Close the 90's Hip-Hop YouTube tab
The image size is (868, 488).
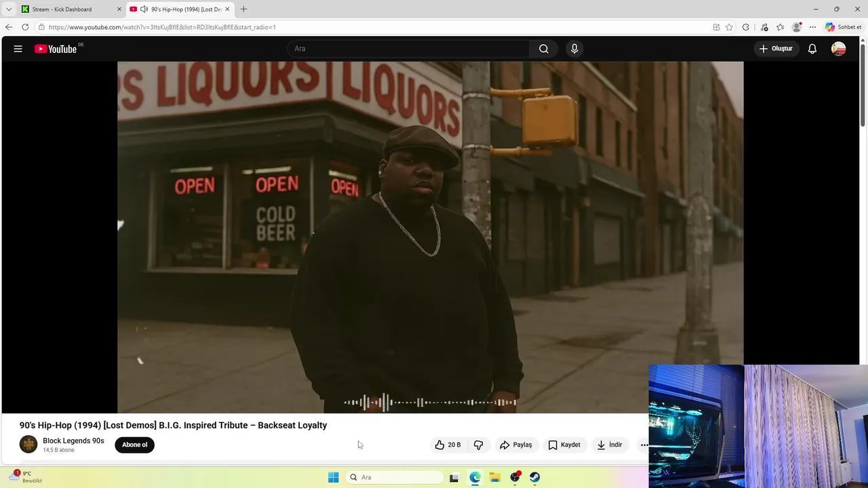tap(227, 9)
